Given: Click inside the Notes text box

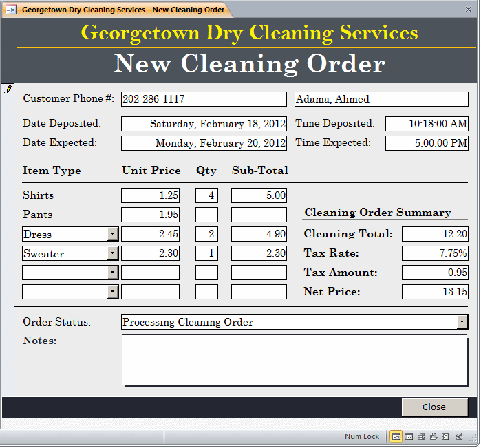Looking at the screenshot, I should (x=295, y=360).
